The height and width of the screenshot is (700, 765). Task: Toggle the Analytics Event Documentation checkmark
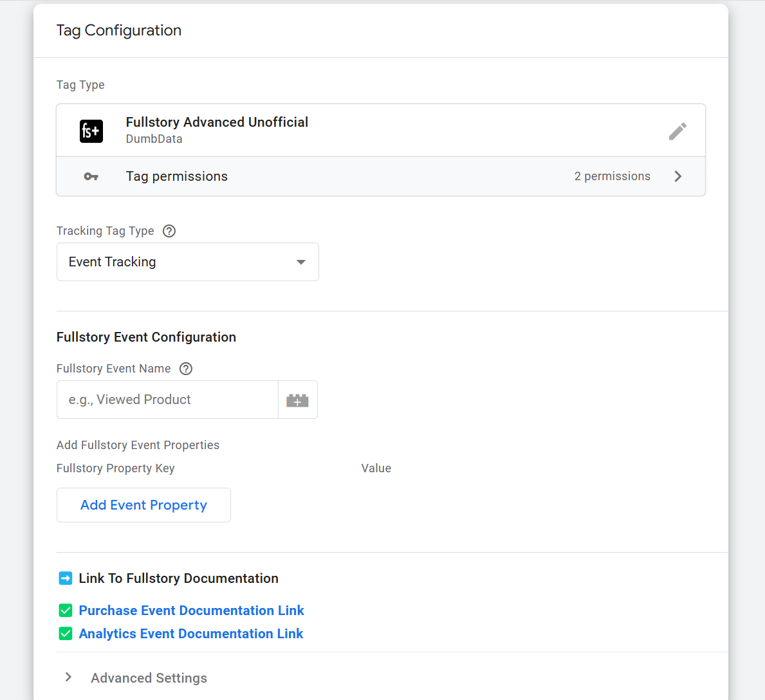65,634
